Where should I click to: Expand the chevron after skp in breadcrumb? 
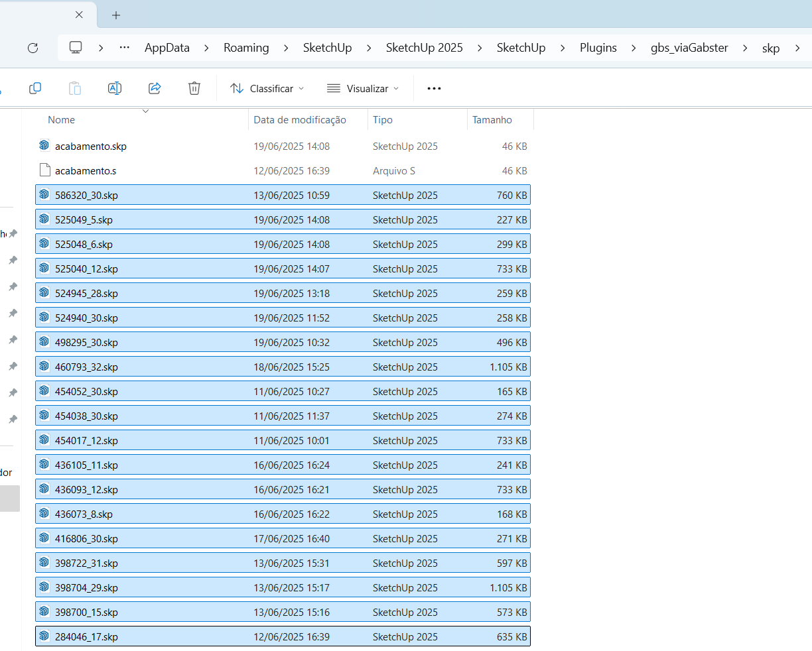coord(797,48)
